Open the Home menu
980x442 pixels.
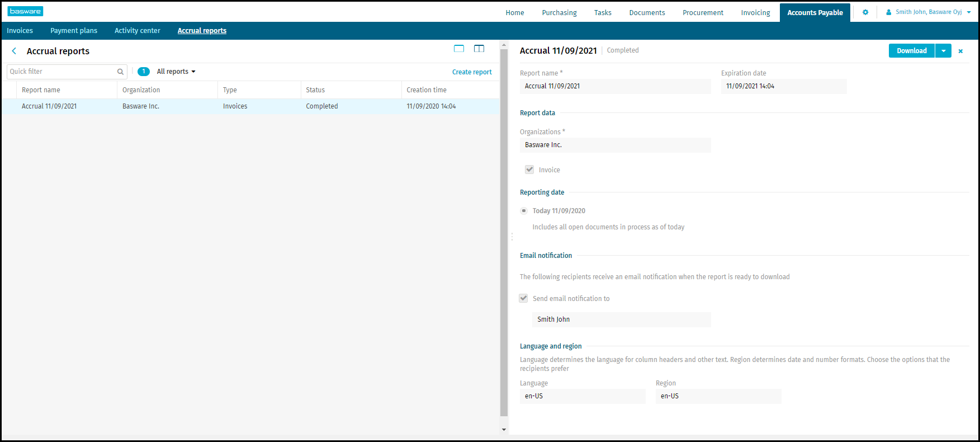[x=515, y=12]
